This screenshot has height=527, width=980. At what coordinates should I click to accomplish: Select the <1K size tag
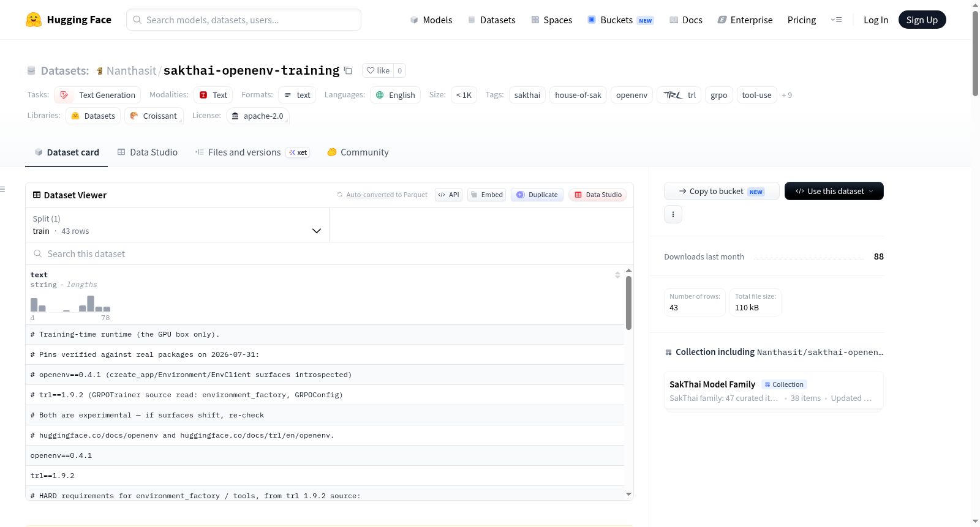[464, 95]
